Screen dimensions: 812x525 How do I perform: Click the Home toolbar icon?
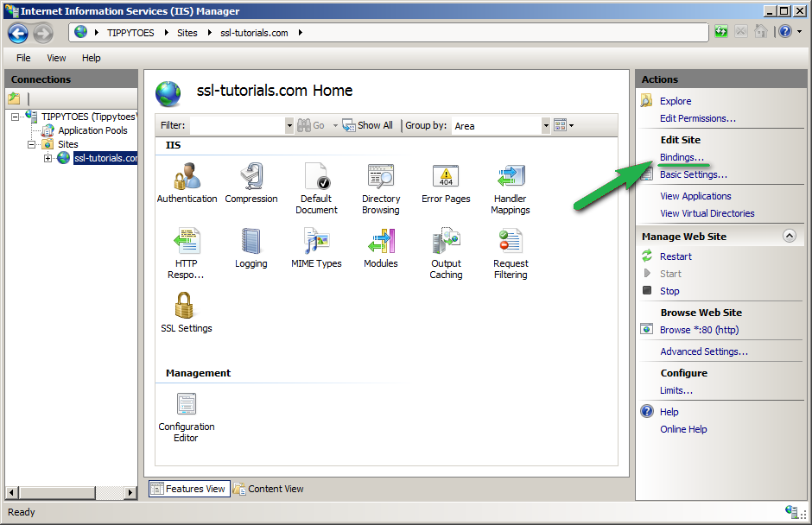pyautogui.click(x=761, y=32)
